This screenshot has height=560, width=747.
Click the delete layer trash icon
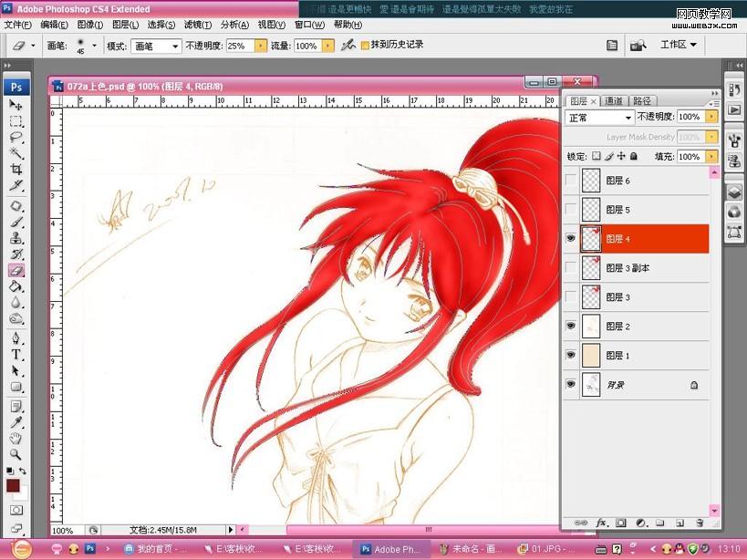click(700, 523)
